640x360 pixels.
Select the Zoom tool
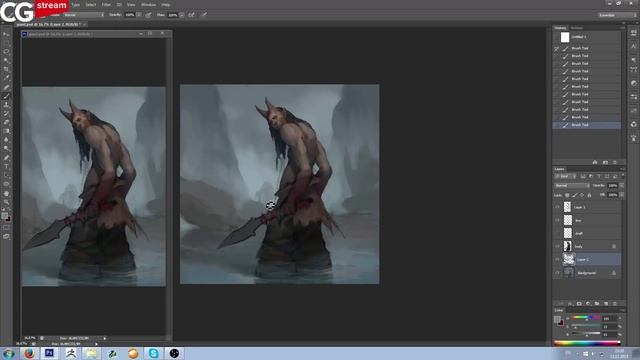click(6, 202)
